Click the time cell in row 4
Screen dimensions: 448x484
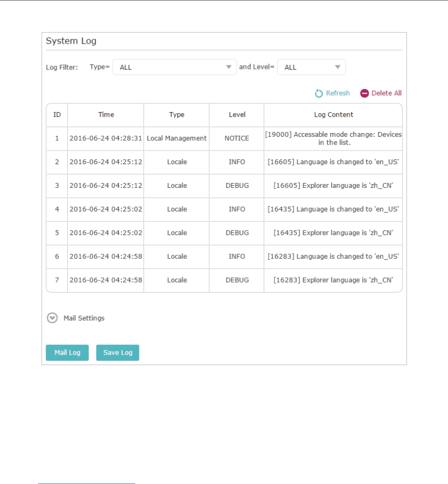point(106,209)
